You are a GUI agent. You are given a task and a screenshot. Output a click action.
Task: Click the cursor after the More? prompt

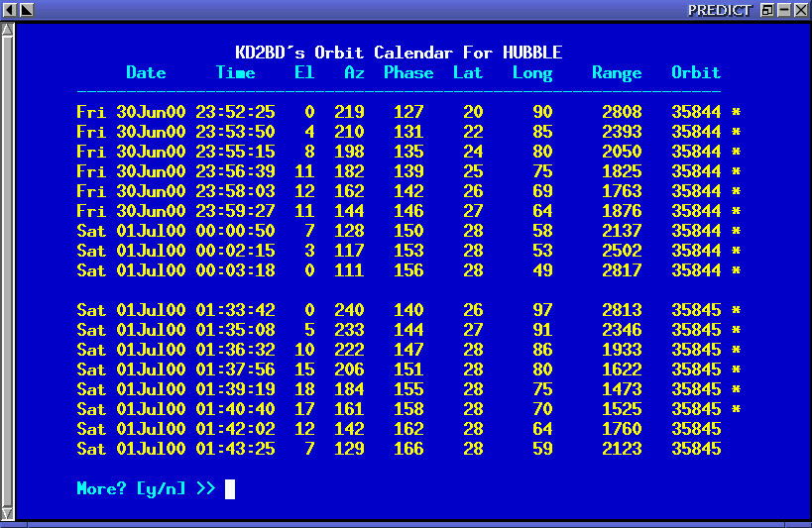click(x=230, y=488)
